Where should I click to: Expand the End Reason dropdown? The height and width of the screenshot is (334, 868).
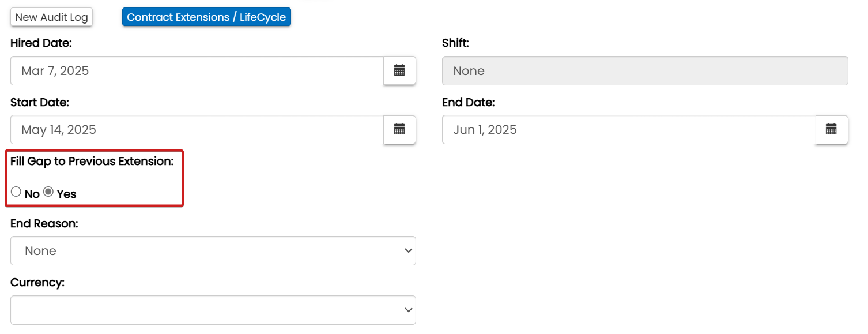(213, 251)
